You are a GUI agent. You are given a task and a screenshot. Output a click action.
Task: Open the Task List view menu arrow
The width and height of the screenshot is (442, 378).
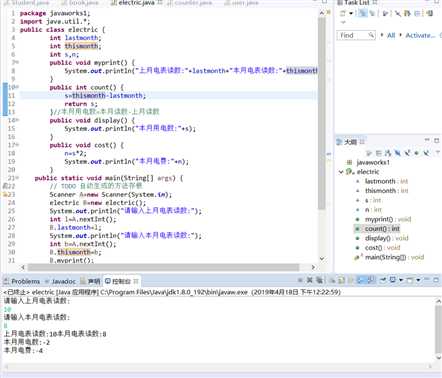click(343, 22)
